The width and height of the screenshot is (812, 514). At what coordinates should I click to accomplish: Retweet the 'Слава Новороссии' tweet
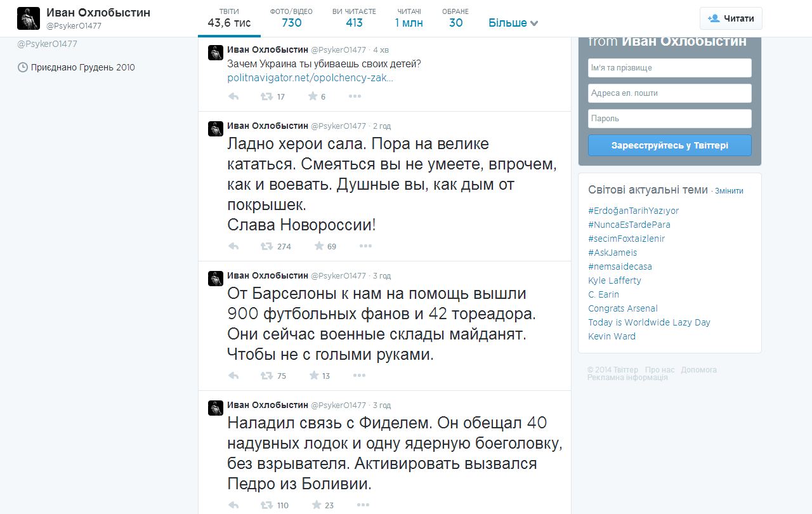[267, 246]
